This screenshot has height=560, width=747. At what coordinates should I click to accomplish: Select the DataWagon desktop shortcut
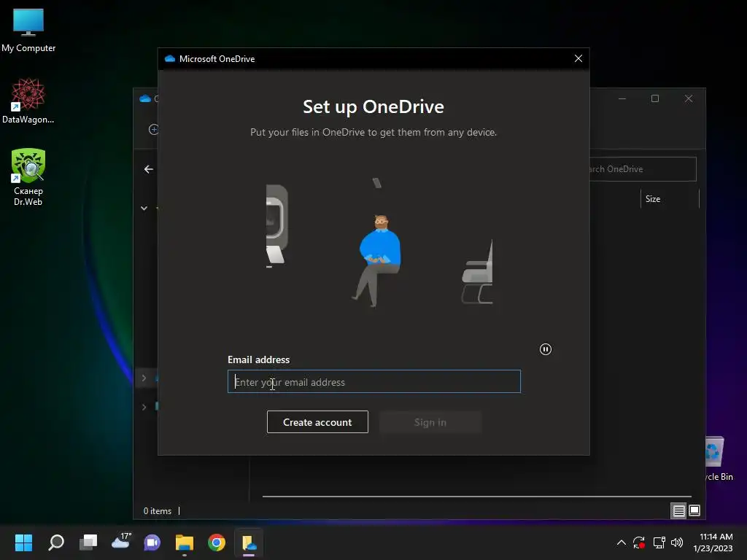(28, 101)
